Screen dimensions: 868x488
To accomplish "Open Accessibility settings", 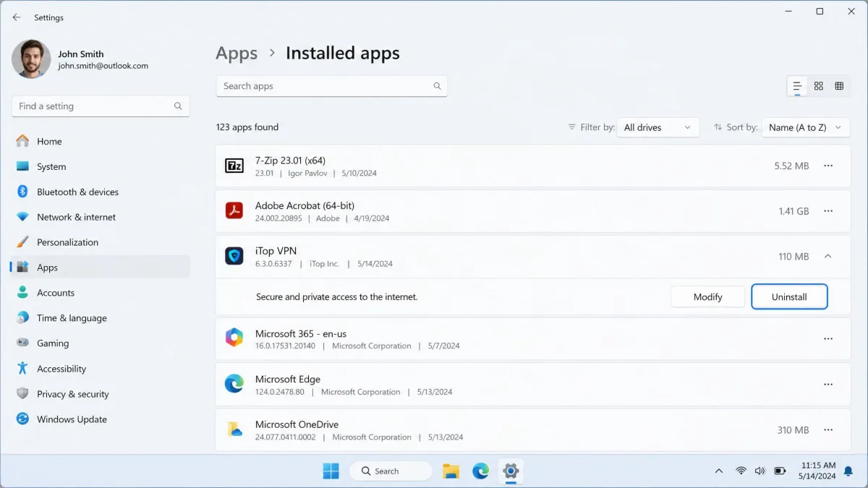I will pyautogui.click(x=101, y=369).
